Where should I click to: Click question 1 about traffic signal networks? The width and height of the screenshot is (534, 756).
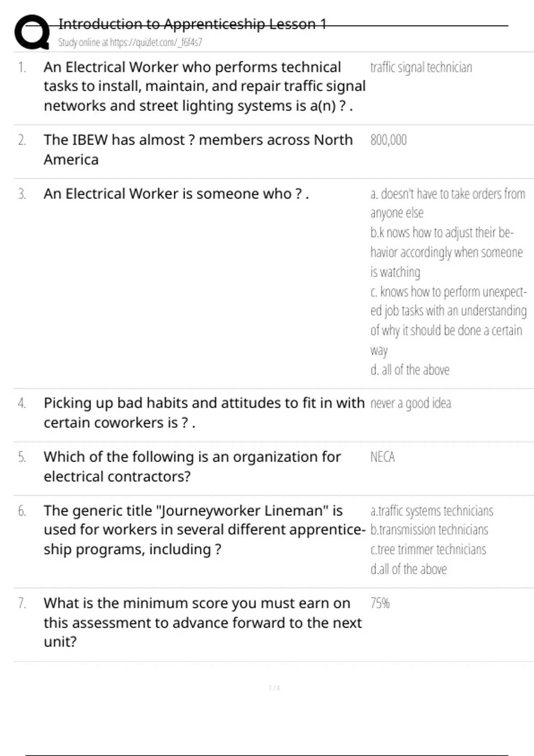(x=204, y=86)
